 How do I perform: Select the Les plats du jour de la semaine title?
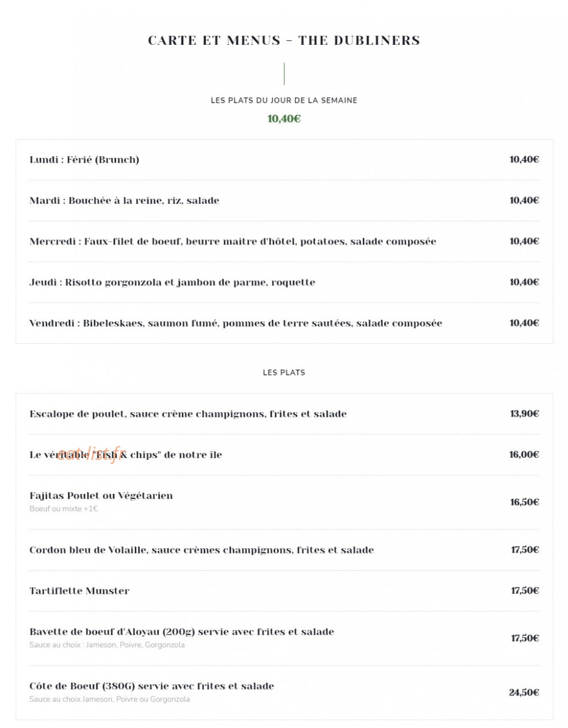click(x=284, y=100)
